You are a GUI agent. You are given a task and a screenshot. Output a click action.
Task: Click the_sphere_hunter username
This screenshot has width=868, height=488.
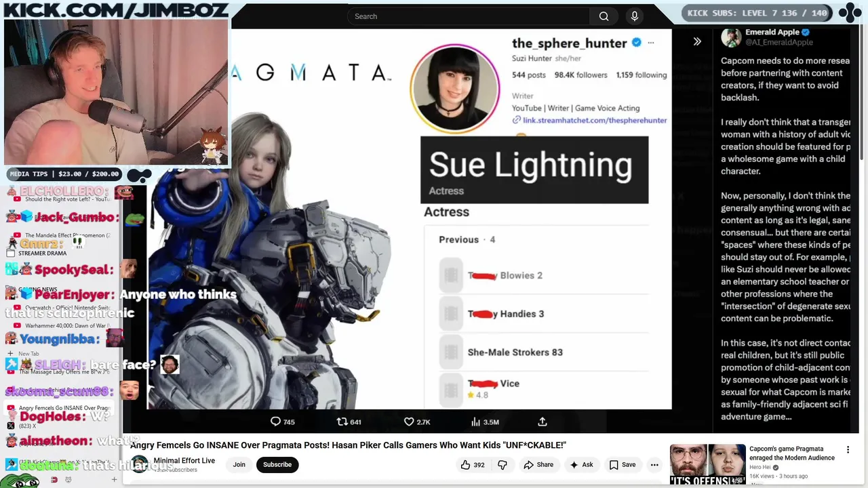click(x=569, y=43)
